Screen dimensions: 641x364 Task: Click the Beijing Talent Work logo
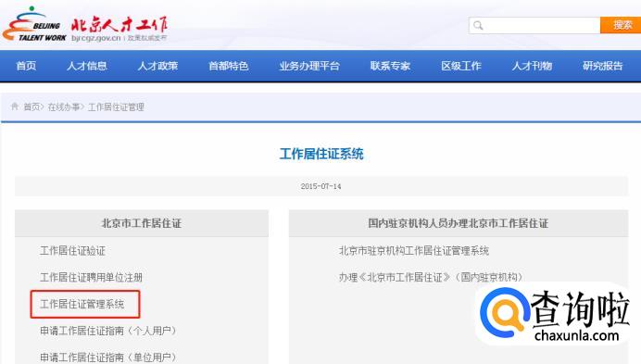pos(34,24)
